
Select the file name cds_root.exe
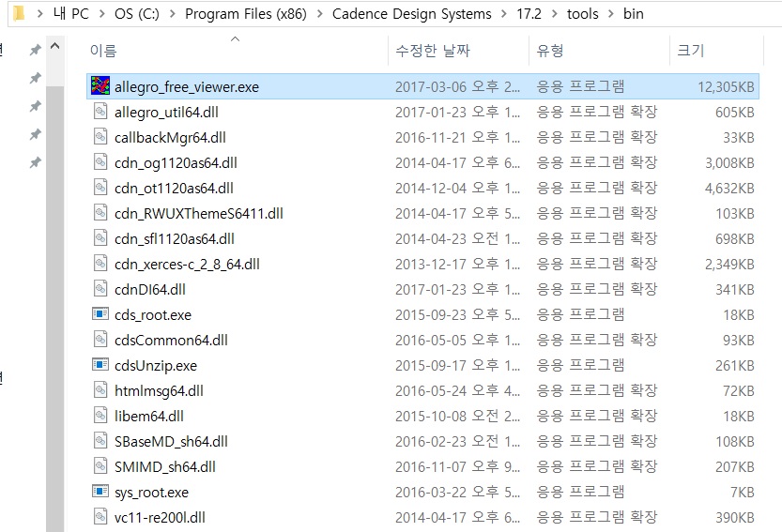point(153,314)
